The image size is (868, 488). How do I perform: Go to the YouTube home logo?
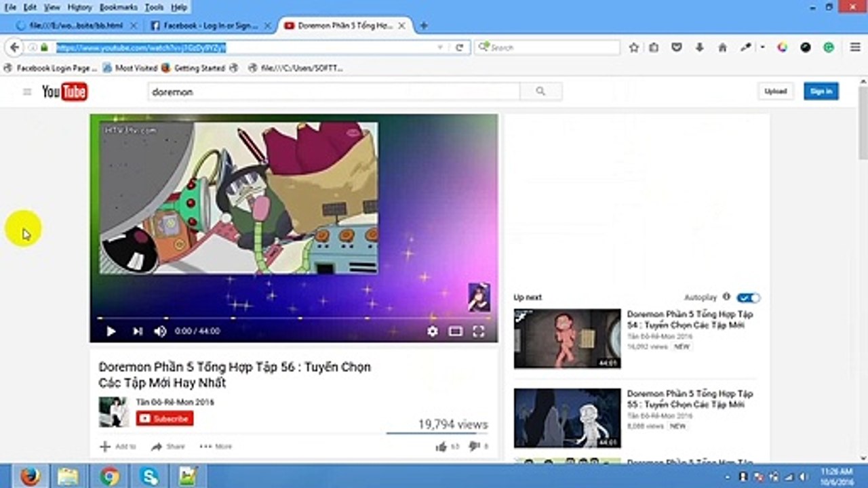(64, 91)
